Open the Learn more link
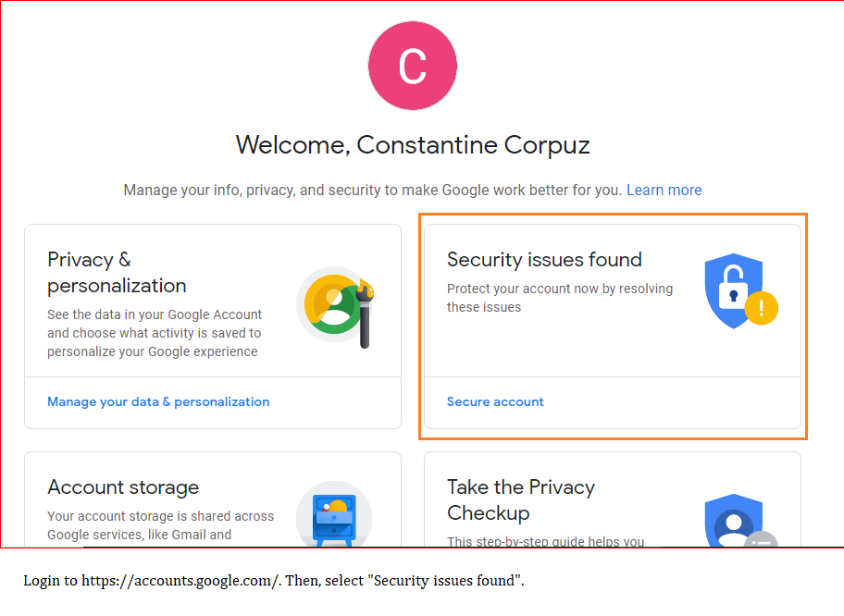Viewport: 844px width, 616px height. coord(664,190)
